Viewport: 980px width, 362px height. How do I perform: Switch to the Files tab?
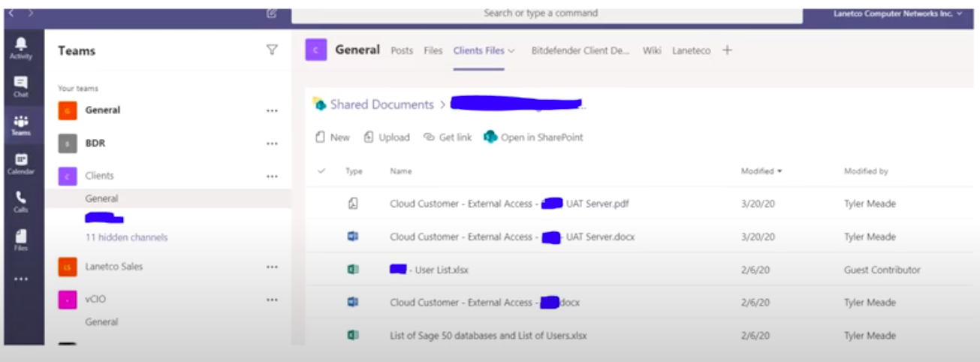tap(433, 50)
